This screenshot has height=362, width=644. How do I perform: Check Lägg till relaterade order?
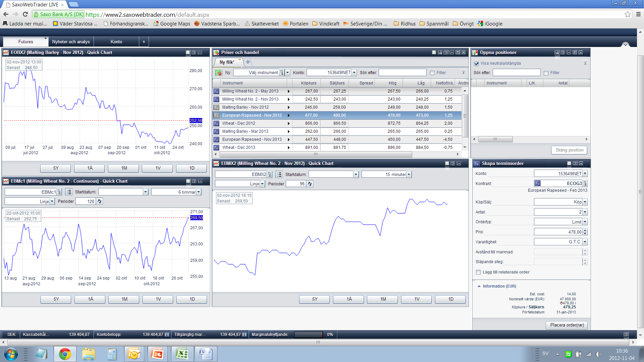[x=478, y=273]
